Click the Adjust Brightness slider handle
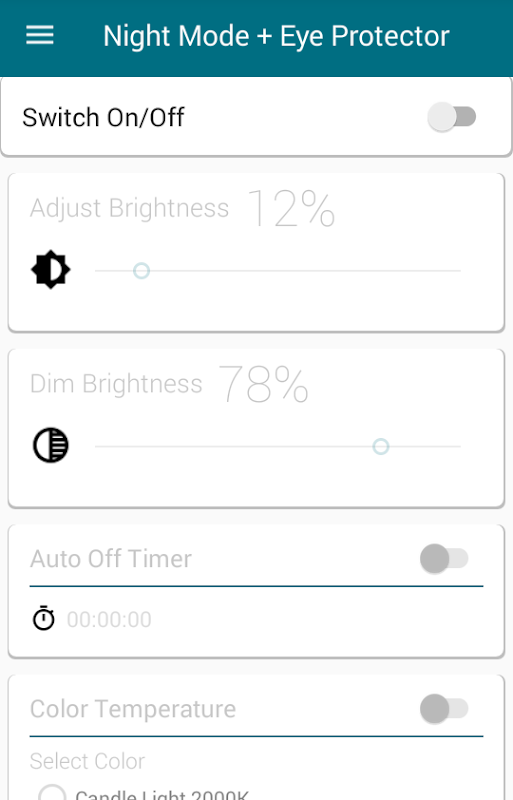Viewport: 513px width, 800px height. coord(141,270)
